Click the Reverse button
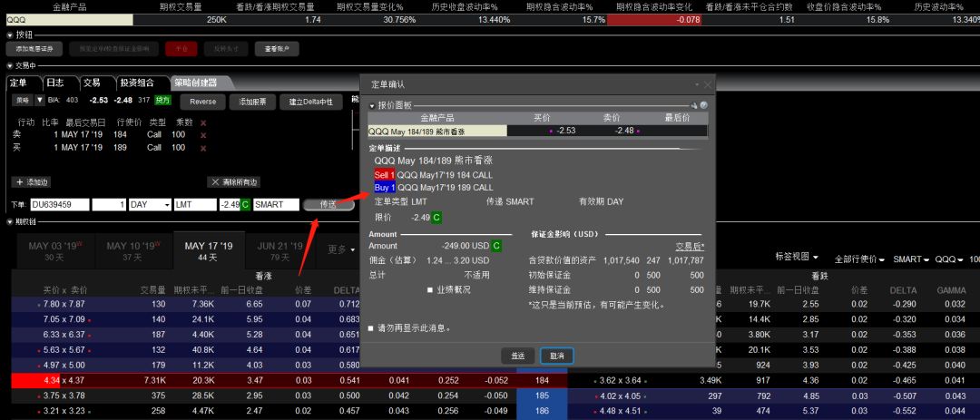 [x=202, y=102]
